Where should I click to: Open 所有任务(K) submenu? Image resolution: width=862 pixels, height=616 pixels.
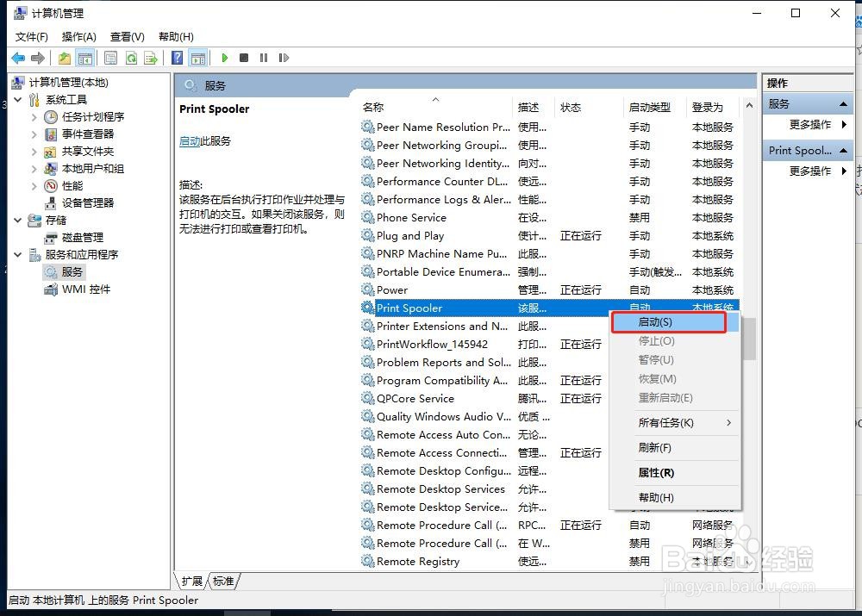click(x=676, y=422)
